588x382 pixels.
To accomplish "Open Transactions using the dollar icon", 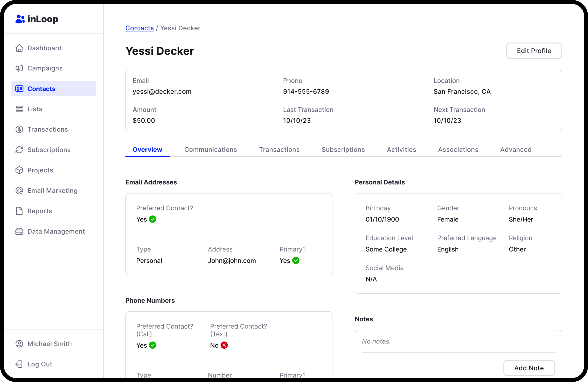I will [19, 129].
